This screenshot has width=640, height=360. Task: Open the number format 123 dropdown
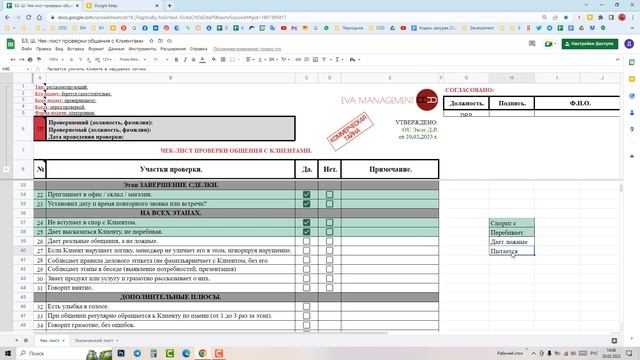[x=107, y=60]
